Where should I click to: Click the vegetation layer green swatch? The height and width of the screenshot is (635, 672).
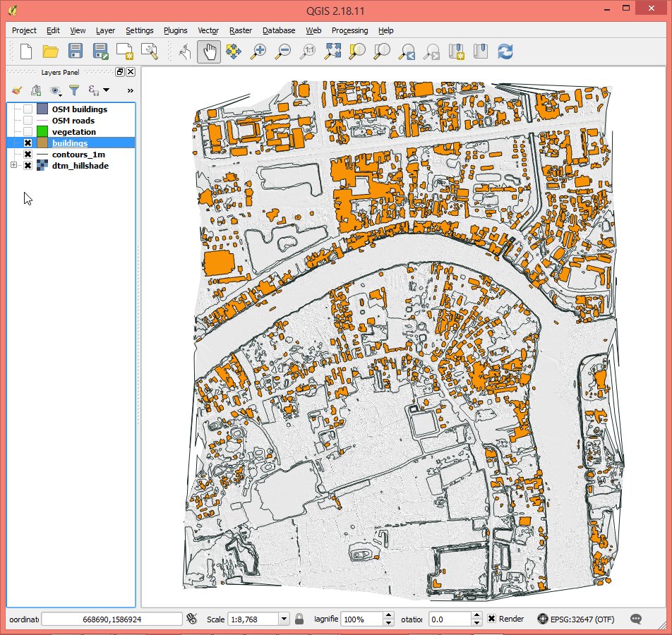tap(42, 132)
